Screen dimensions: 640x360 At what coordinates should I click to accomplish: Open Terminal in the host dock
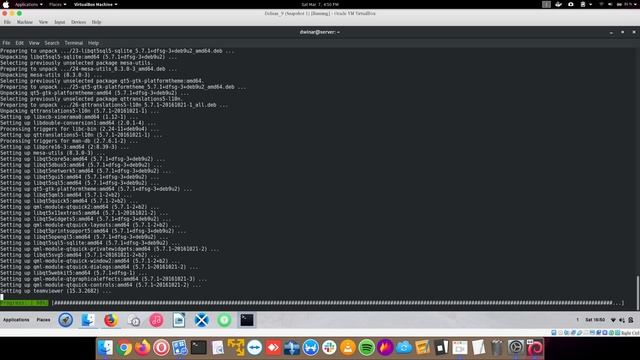[199, 348]
